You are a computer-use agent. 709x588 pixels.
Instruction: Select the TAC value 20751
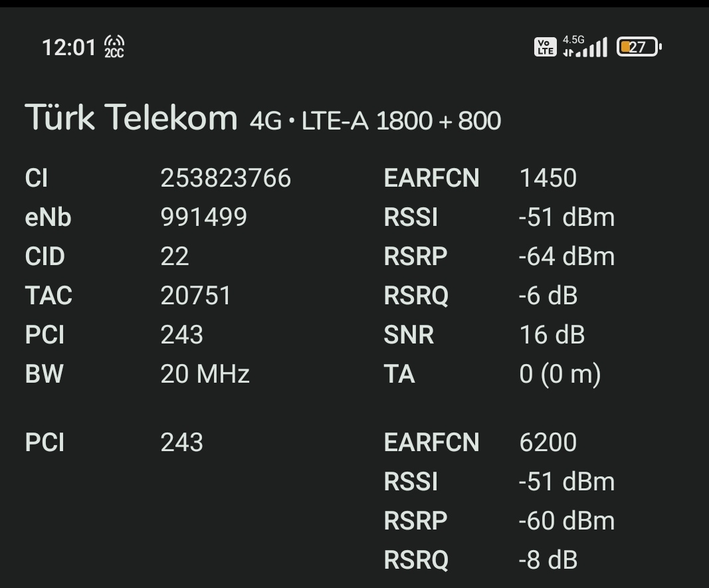(x=196, y=296)
